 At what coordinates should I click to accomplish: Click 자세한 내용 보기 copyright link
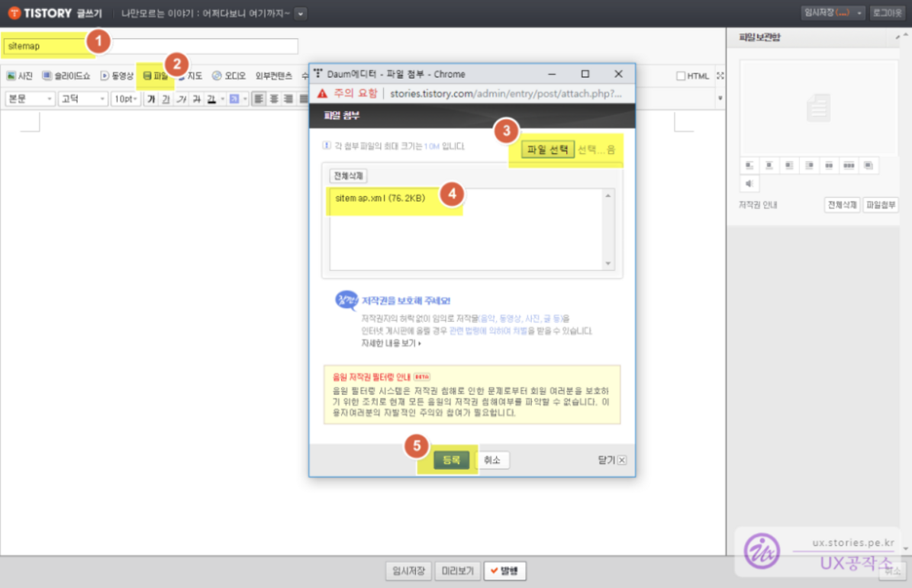(391, 344)
